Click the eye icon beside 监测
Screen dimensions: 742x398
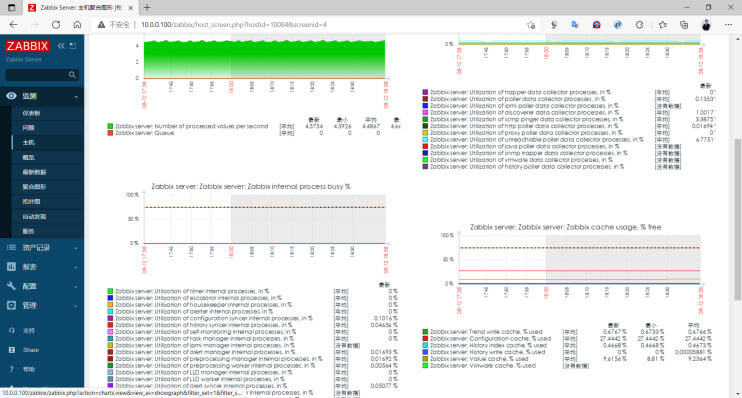(x=11, y=96)
